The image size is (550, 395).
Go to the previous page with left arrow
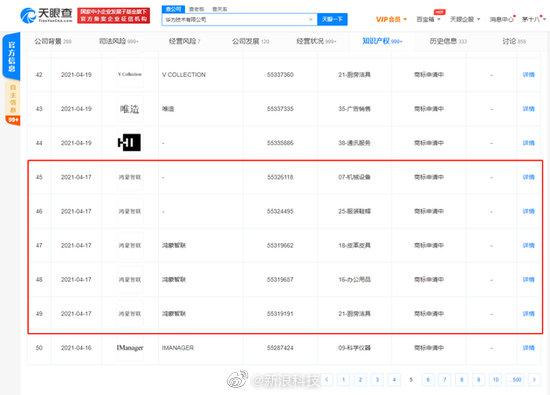tap(327, 379)
